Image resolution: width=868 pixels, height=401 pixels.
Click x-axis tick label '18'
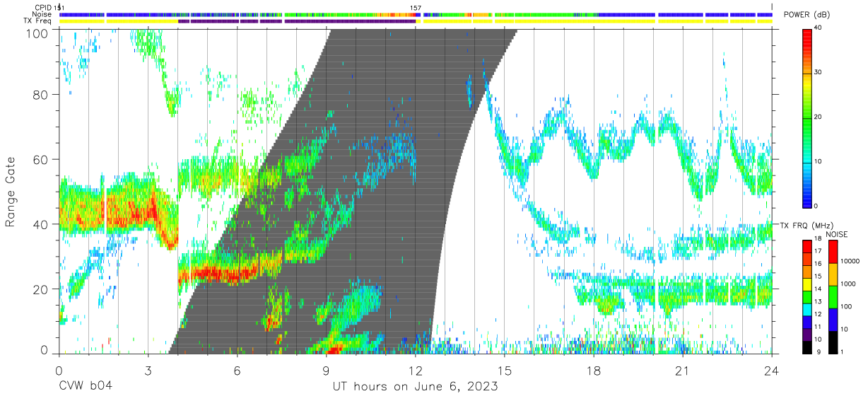click(594, 370)
